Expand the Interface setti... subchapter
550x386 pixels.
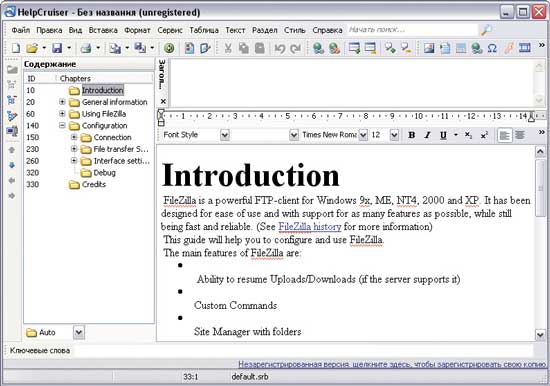74,161
